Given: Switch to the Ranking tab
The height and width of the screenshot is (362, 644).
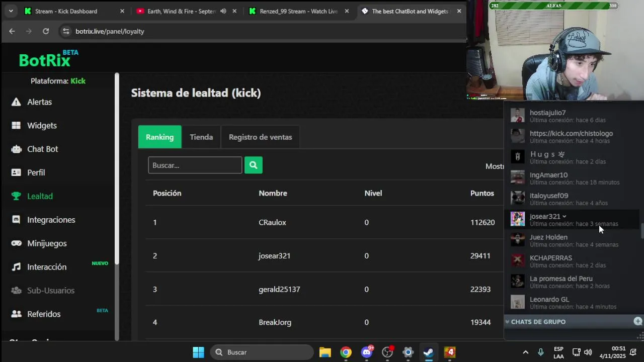Looking at the screenshot, I should click(159, 137).
